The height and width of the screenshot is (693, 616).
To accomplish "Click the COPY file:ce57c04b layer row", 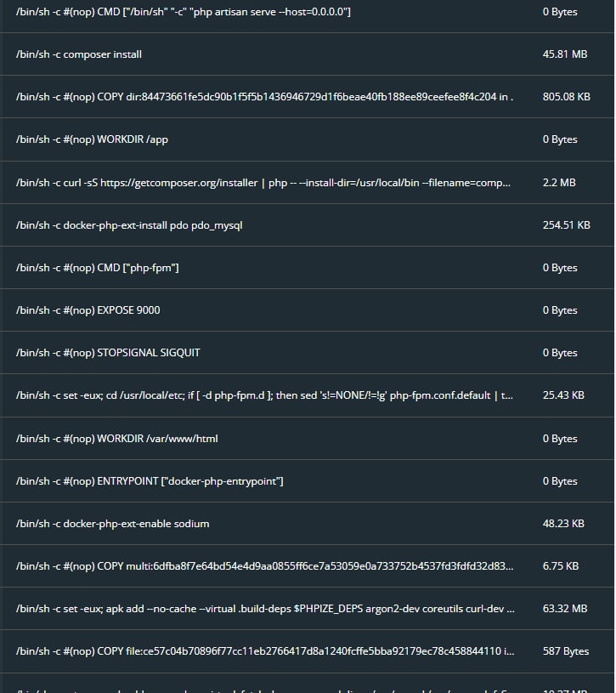I will tap(264, 651).
